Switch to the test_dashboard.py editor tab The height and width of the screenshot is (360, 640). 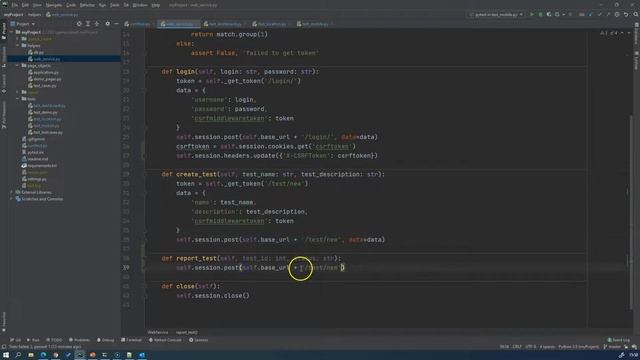point(223,24)
